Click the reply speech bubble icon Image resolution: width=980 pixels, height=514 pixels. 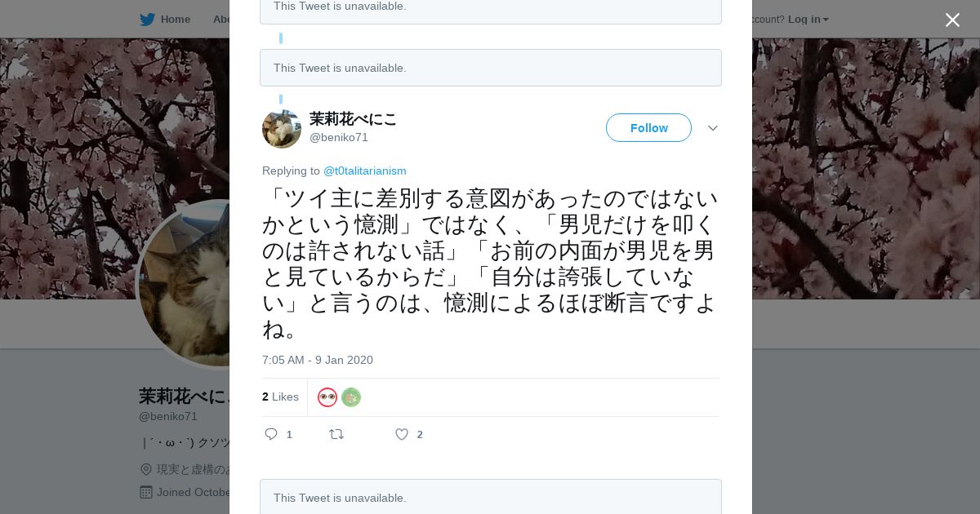[271, 434]
